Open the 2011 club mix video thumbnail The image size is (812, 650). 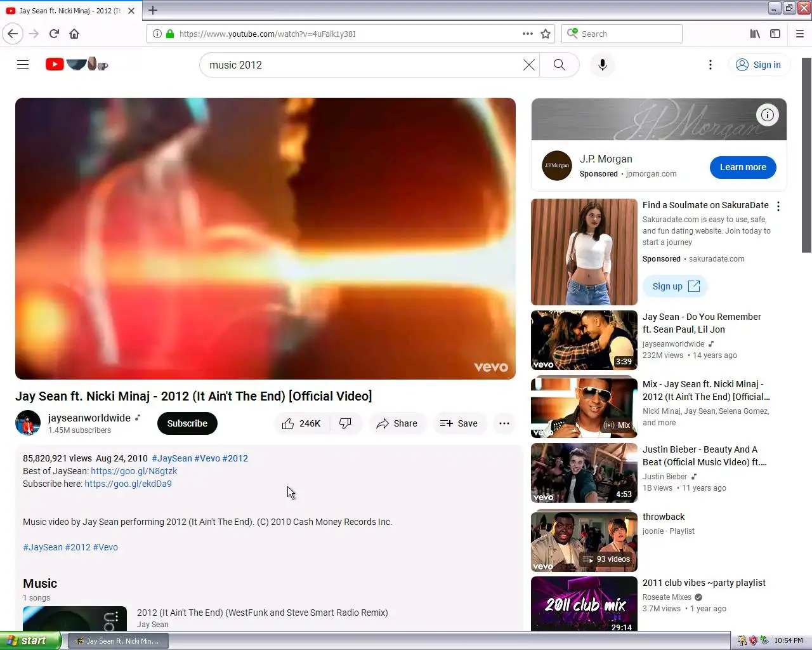coord(584,604)
